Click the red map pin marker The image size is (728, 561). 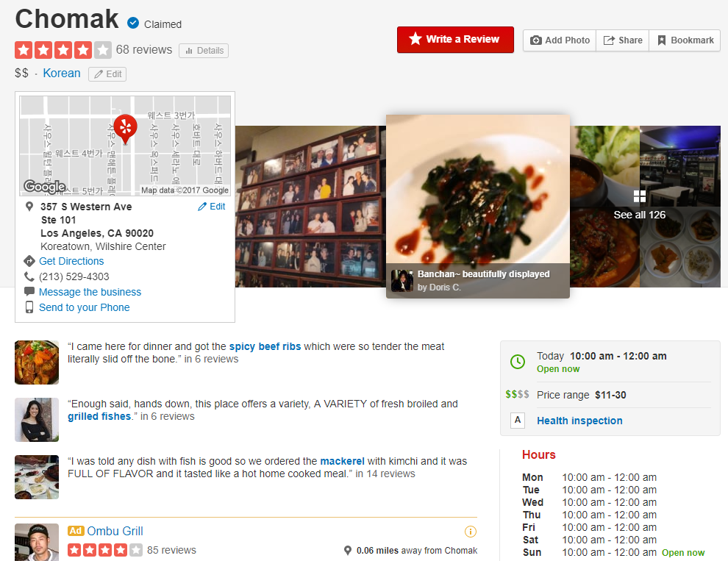[x=125, y=129]
